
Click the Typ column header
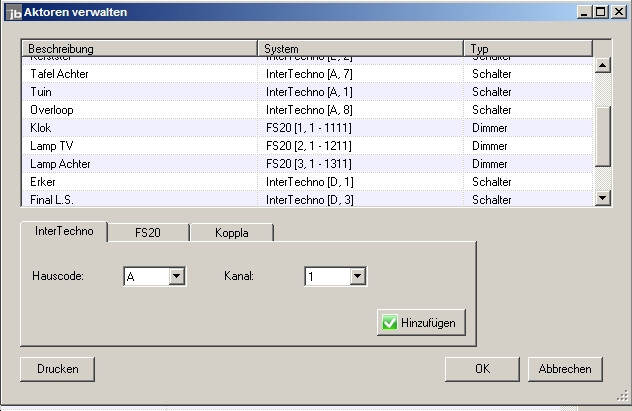tap(527, 49)
